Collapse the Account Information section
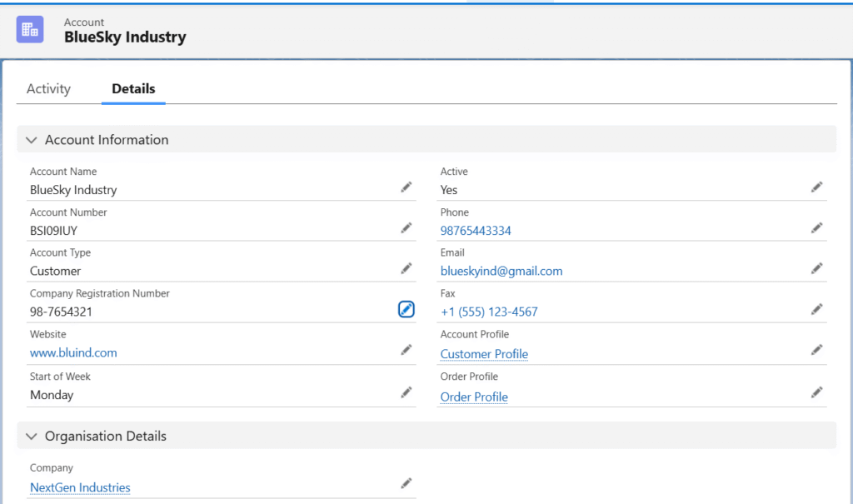This screenshot has height=504, width=853. tap(32, 140)
